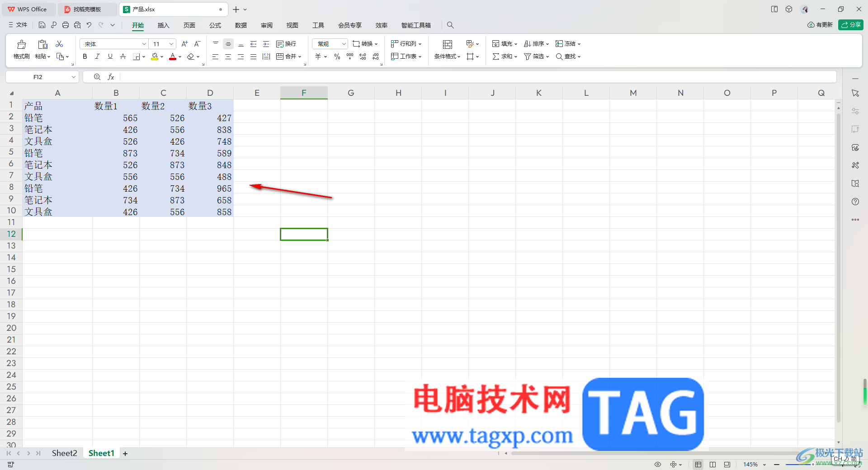
Task: Open the font size dropdown showing 11
Action: pos(171,44)
